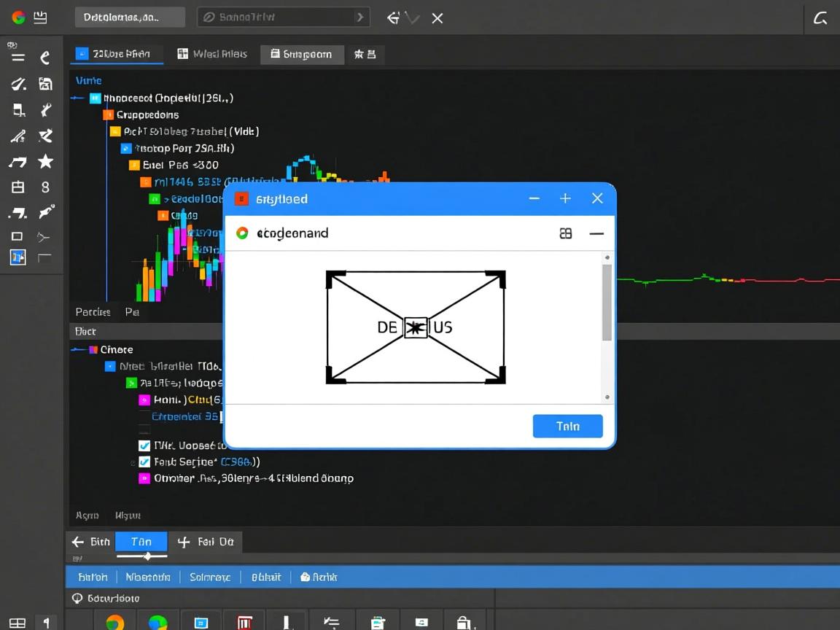
Task: Click the star icon in left toolbar
Action: (45, 161)
